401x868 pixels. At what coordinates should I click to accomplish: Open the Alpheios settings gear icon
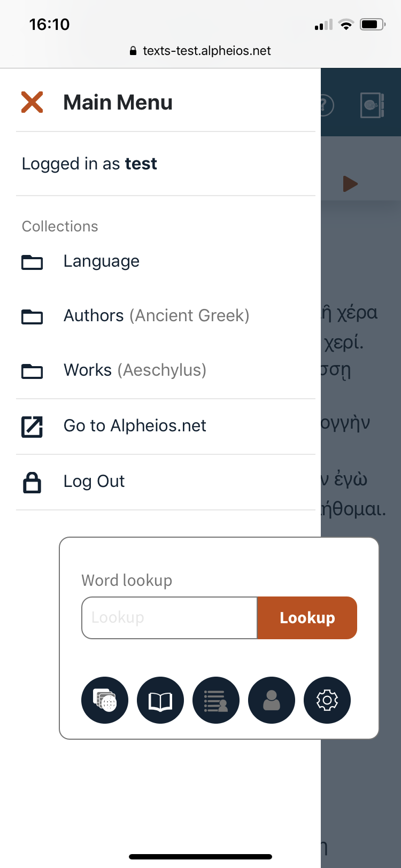pyautogui.click(x=327, y=700)
